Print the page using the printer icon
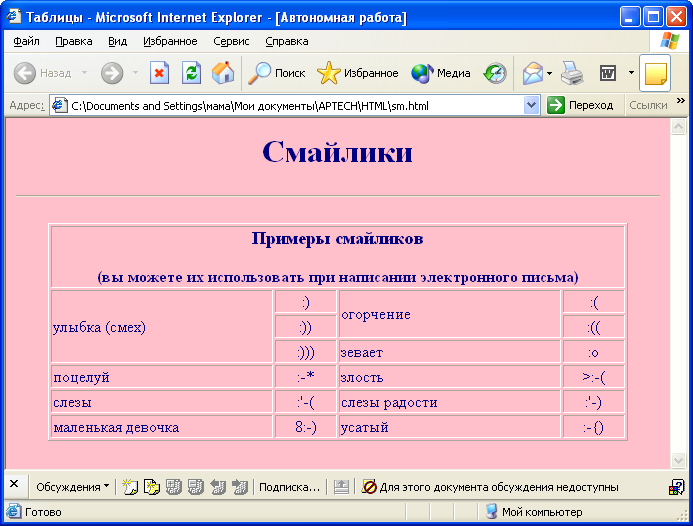693x526 pixels. (571, 73)
